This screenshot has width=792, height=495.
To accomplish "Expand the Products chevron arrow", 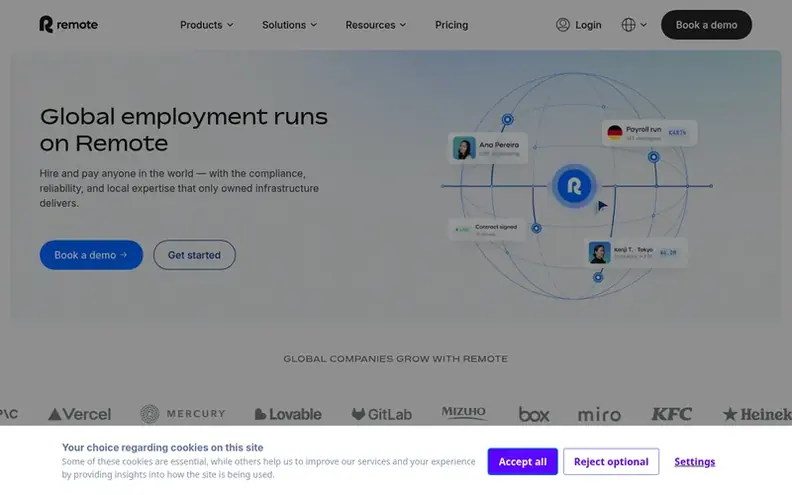I will (230, 25).
